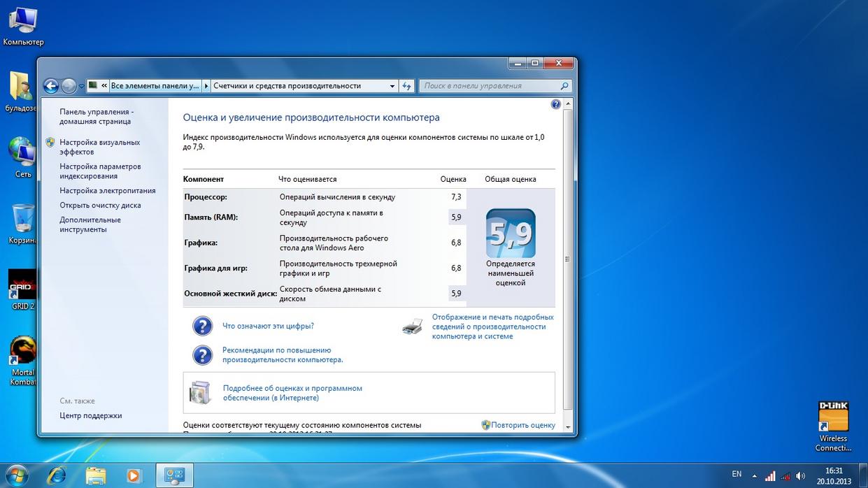Open the Корзина recycle bin icon
This screenshot has height=488, width=868.
tap(22, 224)
